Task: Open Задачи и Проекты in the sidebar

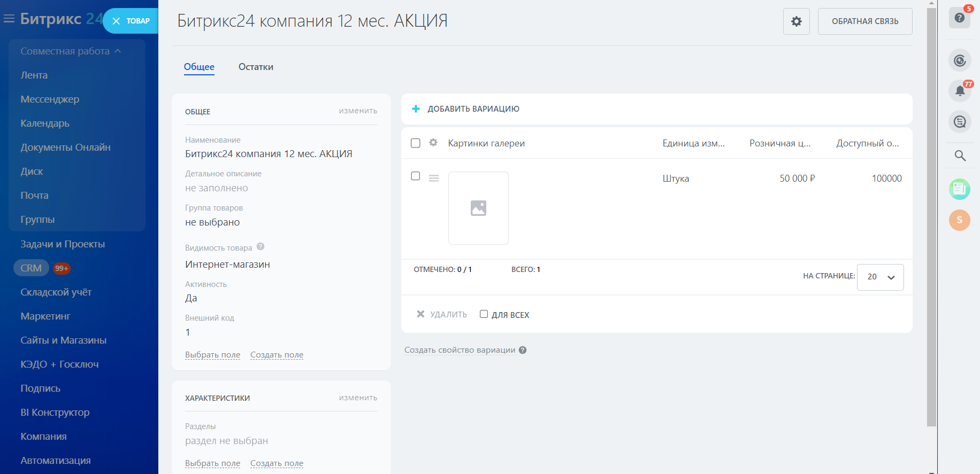Action: pos(63,244)
